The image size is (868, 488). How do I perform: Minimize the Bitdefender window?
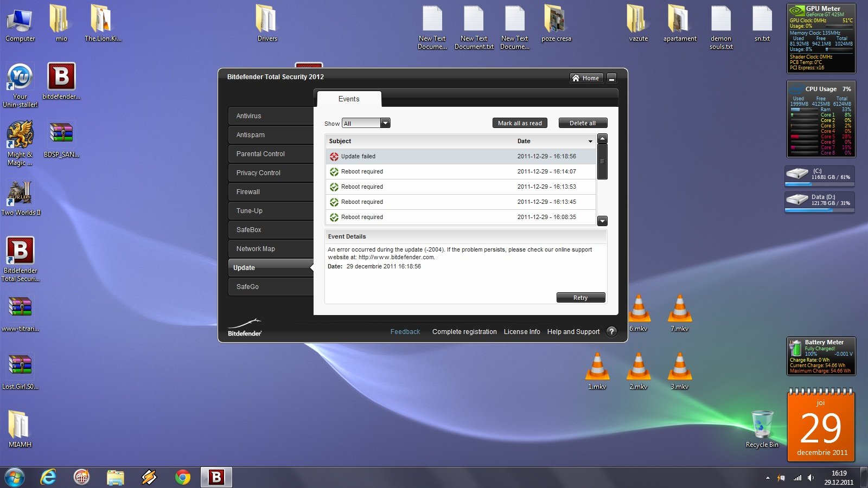pyautogui.click(x=611, y=78)
